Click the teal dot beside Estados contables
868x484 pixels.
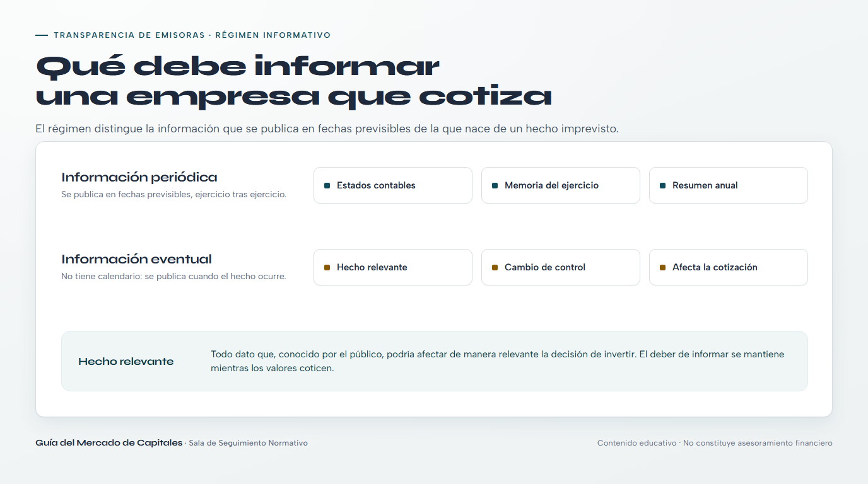pyautogui.click(x=327, y=185)
